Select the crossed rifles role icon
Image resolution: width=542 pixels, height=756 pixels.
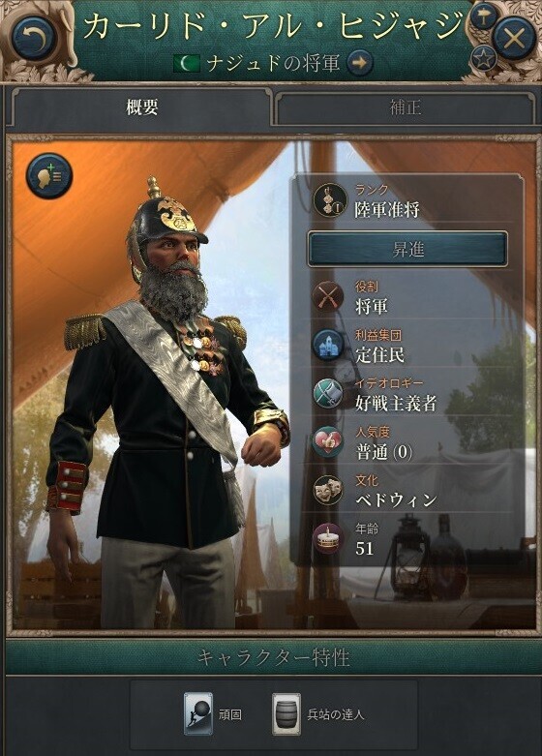(328, 296)
